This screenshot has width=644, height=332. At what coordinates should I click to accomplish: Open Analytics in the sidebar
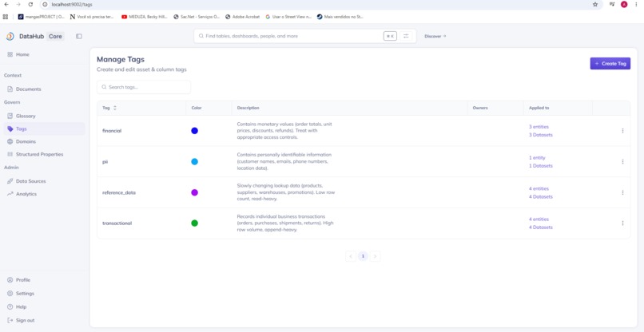pos(45,194)
